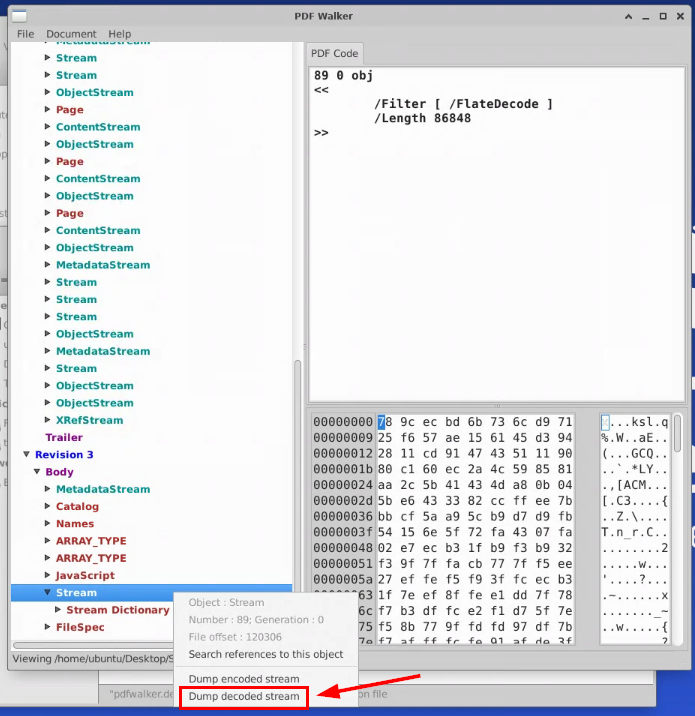Select the Body tree item
This screenshot has width=695, height=716.
[59, 472]
